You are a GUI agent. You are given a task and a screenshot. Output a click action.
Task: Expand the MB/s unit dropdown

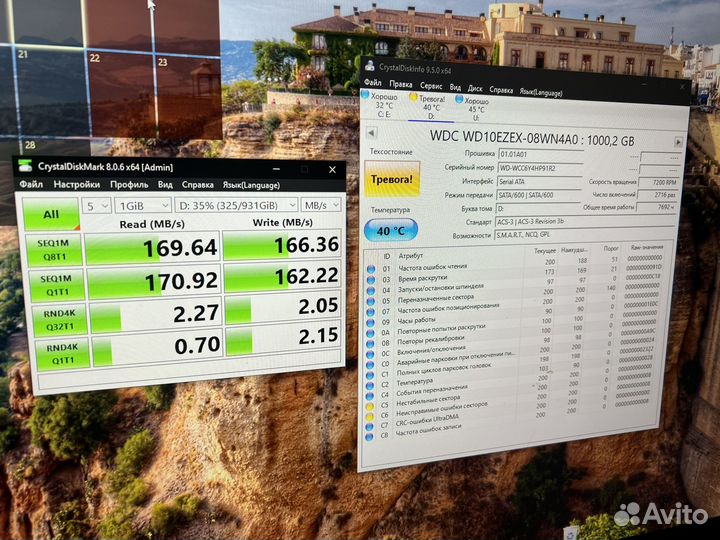[x=320, y=205]
